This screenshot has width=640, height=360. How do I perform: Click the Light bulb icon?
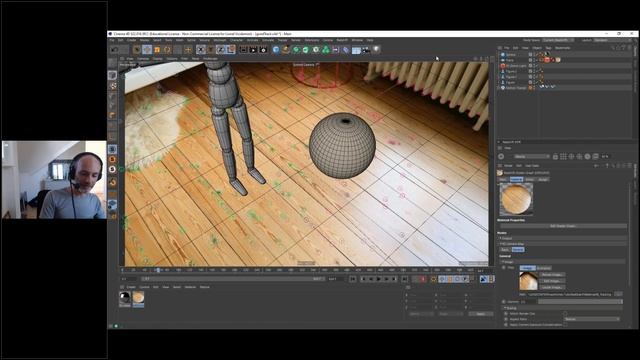(x=376, y=50)
